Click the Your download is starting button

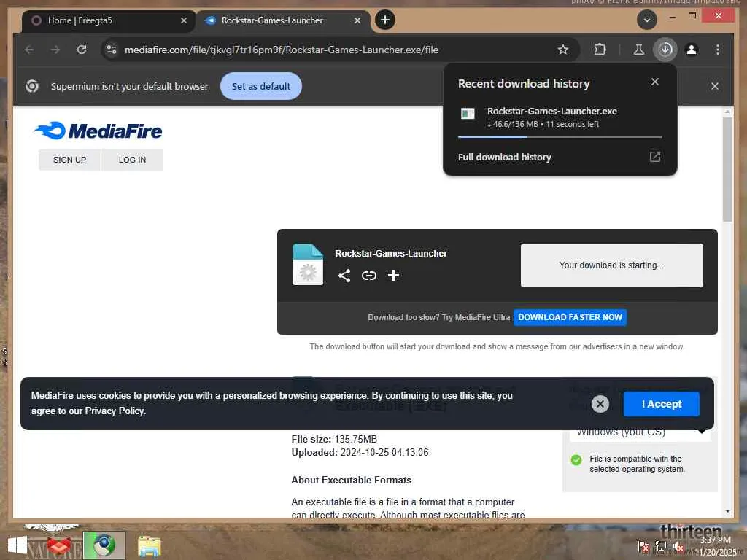click(x=612, y=265)
